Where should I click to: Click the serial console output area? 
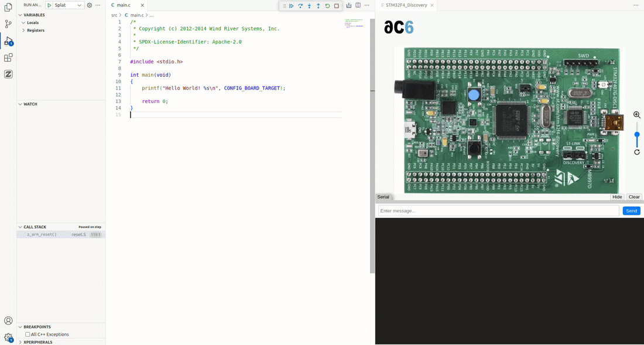click(x=509, y=281)
